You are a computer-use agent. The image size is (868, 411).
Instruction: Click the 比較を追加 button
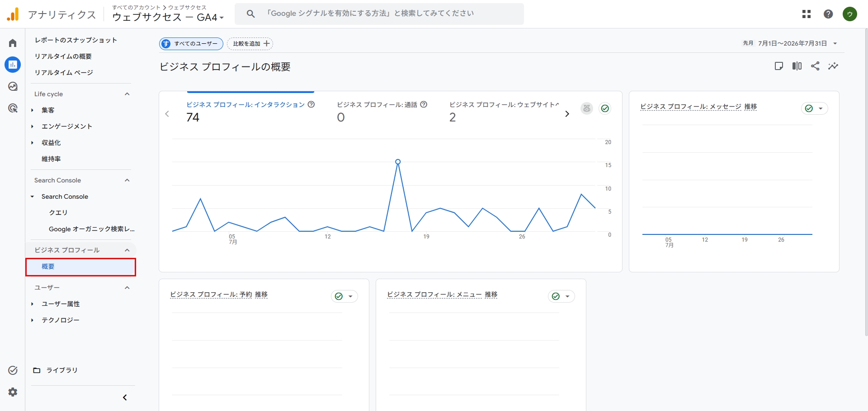coord(250,43)
